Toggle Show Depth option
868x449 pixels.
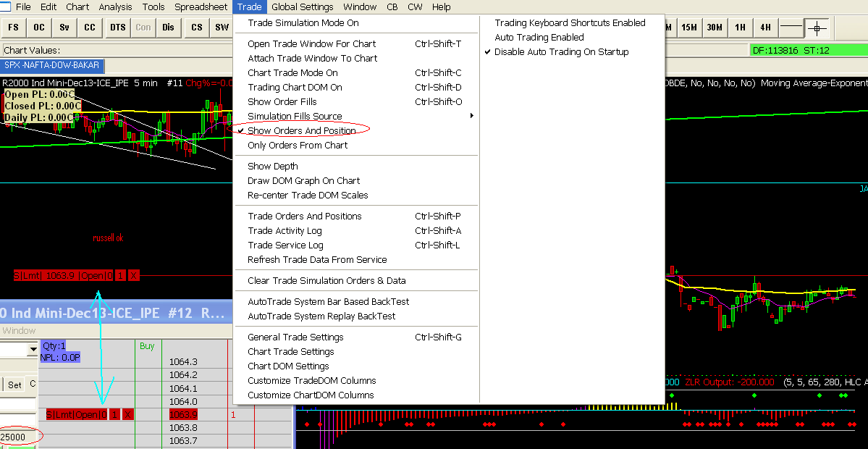coord(356,166)
